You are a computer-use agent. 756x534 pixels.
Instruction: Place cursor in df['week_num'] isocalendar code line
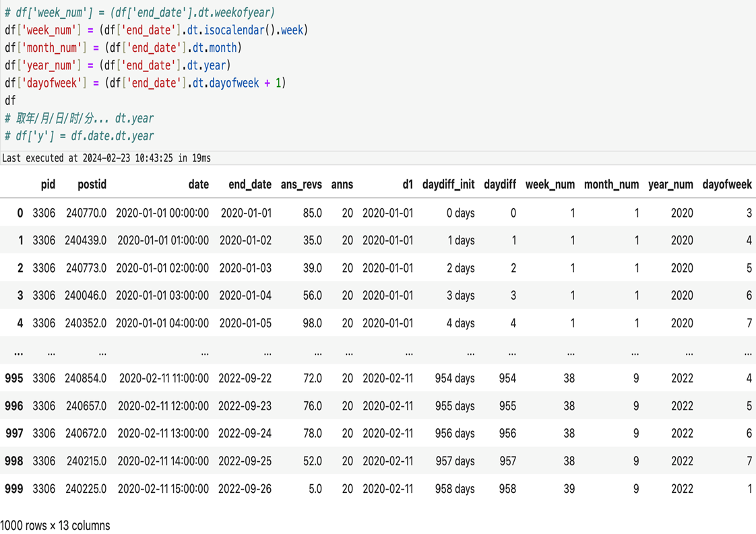[x=156, y=30]
